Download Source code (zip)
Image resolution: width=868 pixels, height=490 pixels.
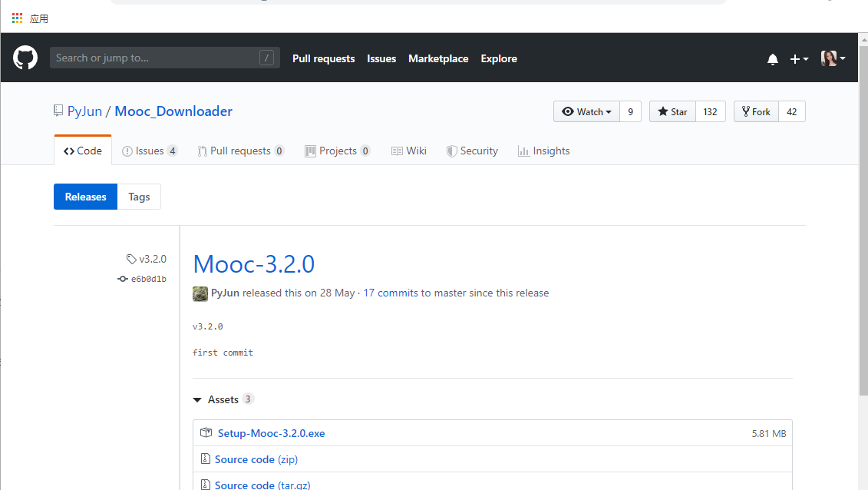click(256, 459)
